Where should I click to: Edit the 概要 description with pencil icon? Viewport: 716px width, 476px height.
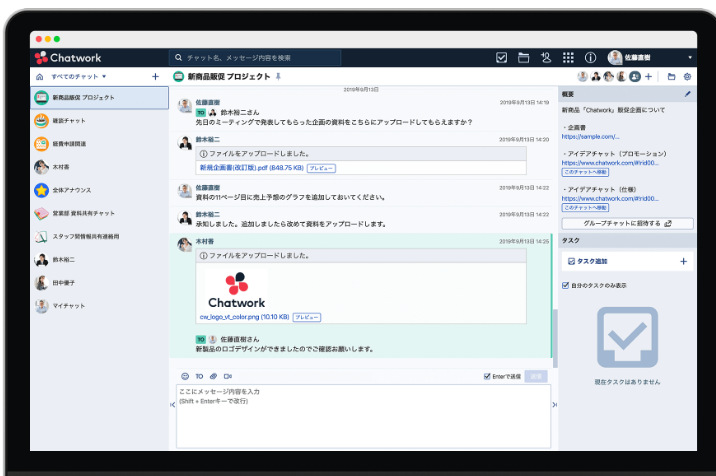687,94
